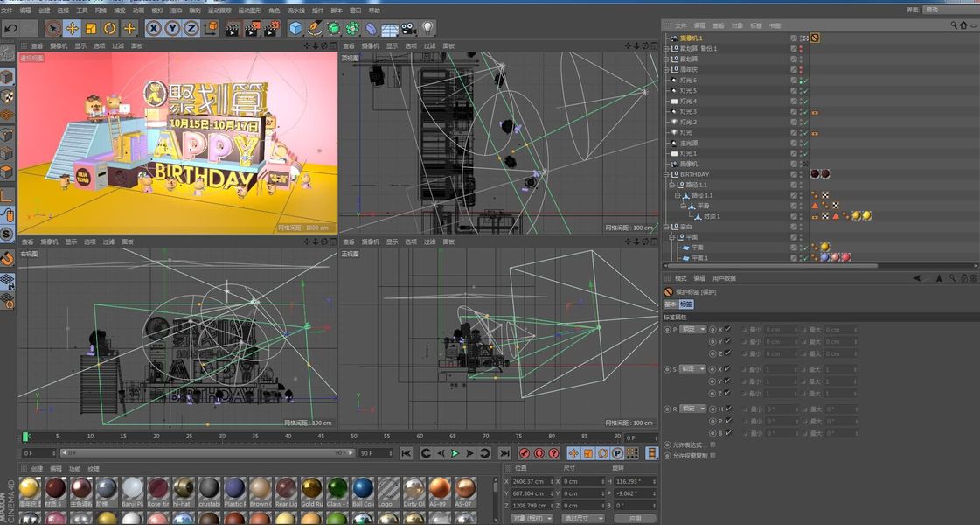
Task: Click the Render to Picture Viewer icon
Action: click(x=253, y=28)
